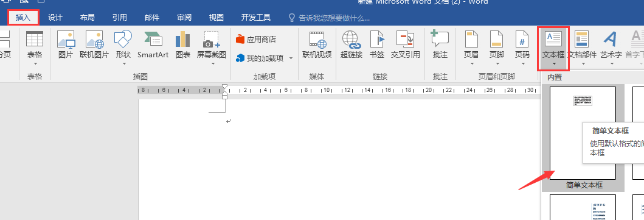Expand the 形状 dropdown arrow
Screen dimensions: 644x220
point(123,64)
